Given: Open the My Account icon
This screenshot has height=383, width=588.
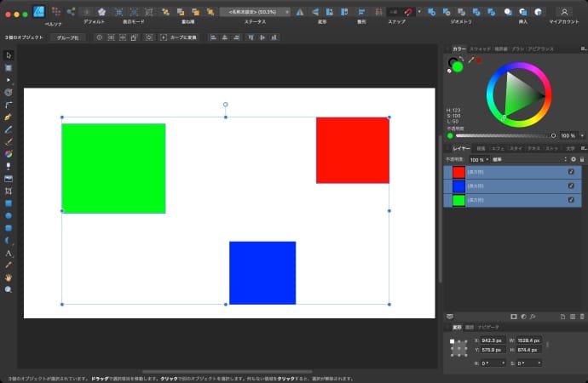Looking at the screenshot, I should click(563, 12).
